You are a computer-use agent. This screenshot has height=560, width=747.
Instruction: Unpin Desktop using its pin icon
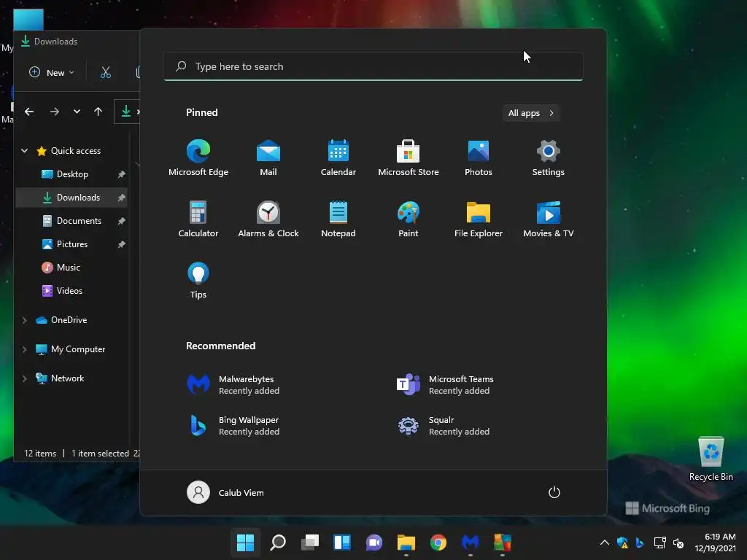coord(122,174)
